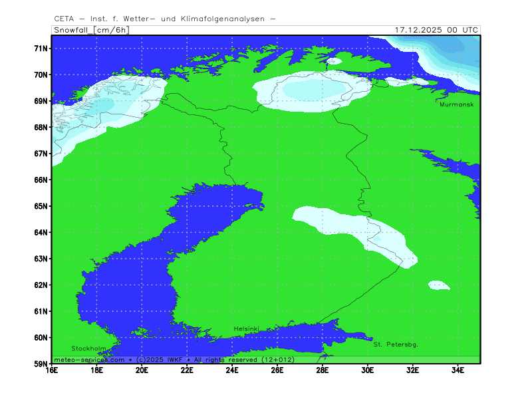Click the St. Petersbg. city label

[x=395, y=344]
